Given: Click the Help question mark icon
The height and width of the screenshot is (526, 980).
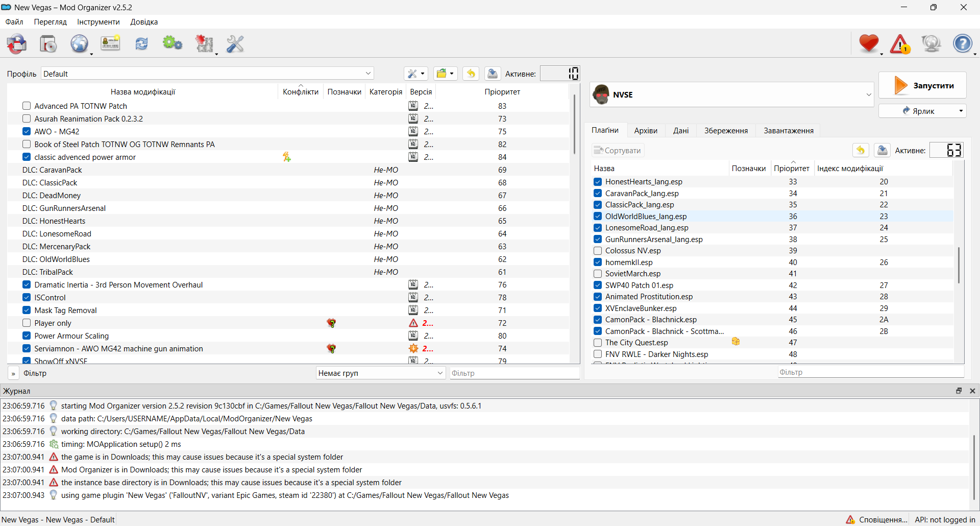Looking at the screenshot, I should 962,44.
